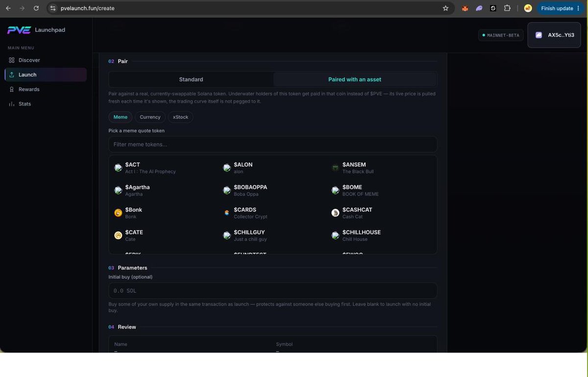
Task: Click the Filter meme tokens field
Action: click(x=272, y=144)
